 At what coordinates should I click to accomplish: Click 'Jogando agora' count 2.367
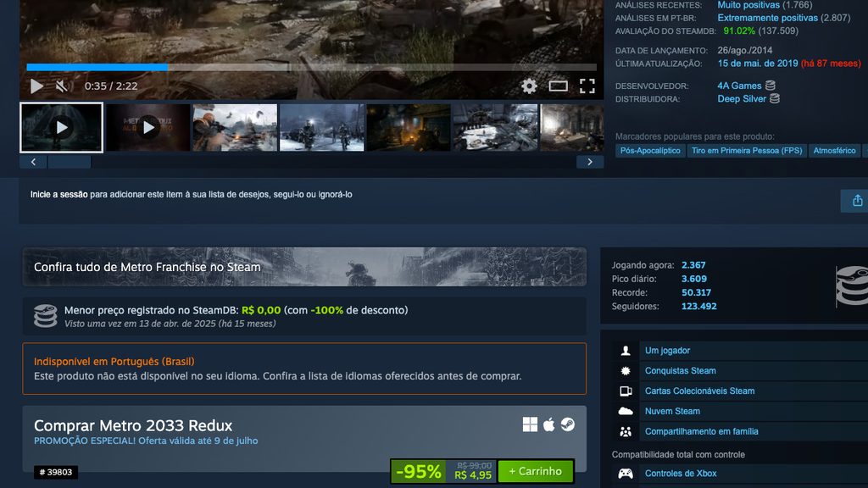(x=693, y=265)
